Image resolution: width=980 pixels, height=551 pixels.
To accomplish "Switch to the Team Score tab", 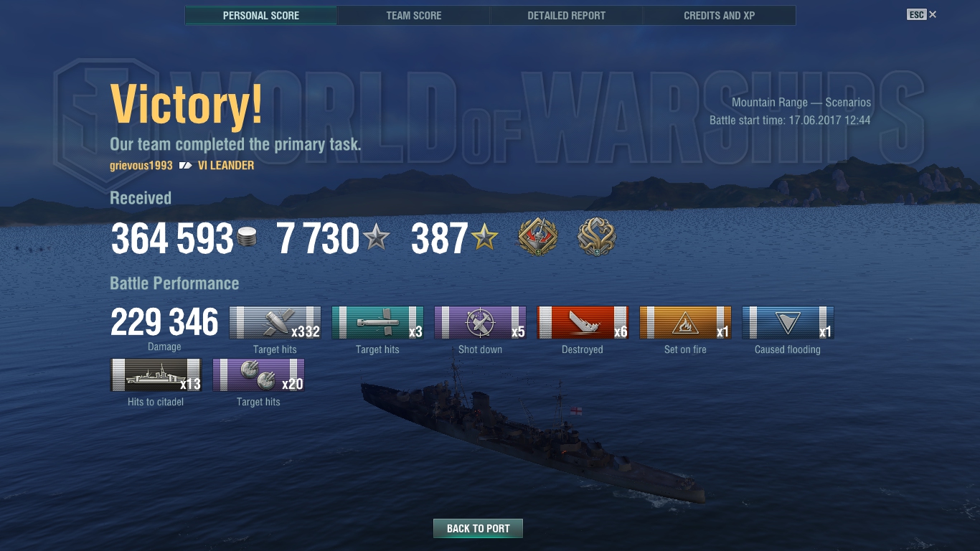I will (414, 15).
